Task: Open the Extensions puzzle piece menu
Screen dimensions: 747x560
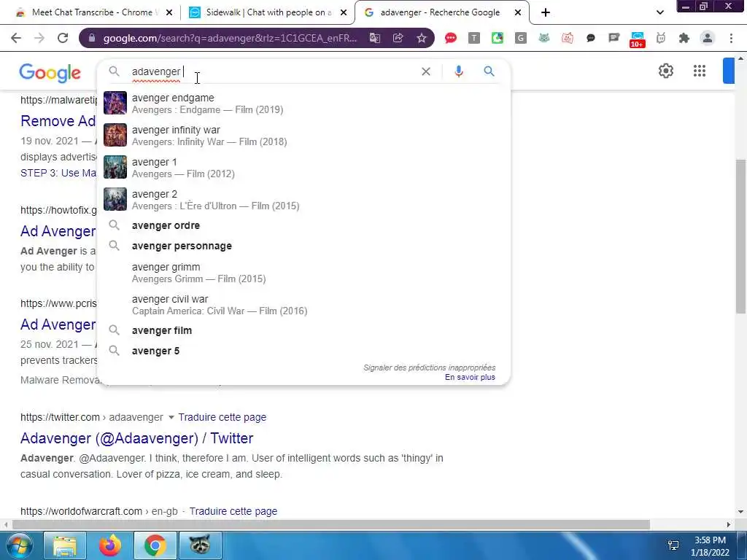Action: (x=684, y=38)
